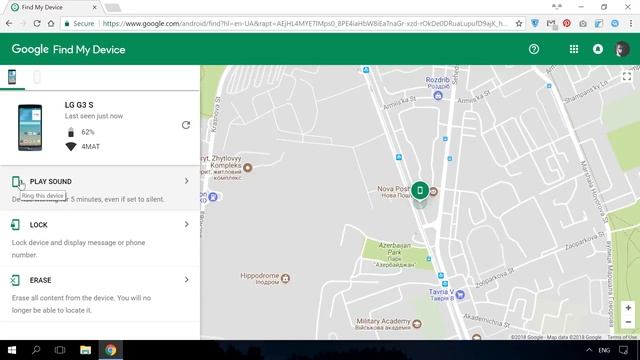Open Windows taskbar search

pyautogui.click(x=36, y=350)
